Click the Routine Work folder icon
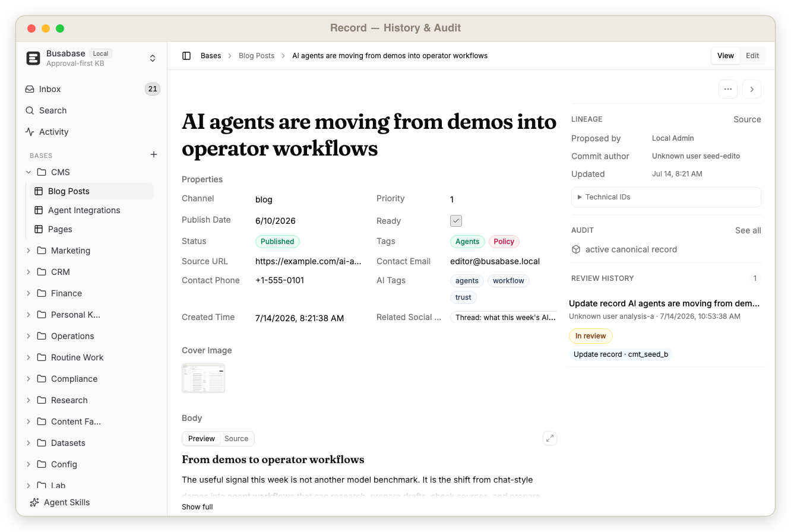The width and height of the screenshot is (791, 532). click(42, 357)
